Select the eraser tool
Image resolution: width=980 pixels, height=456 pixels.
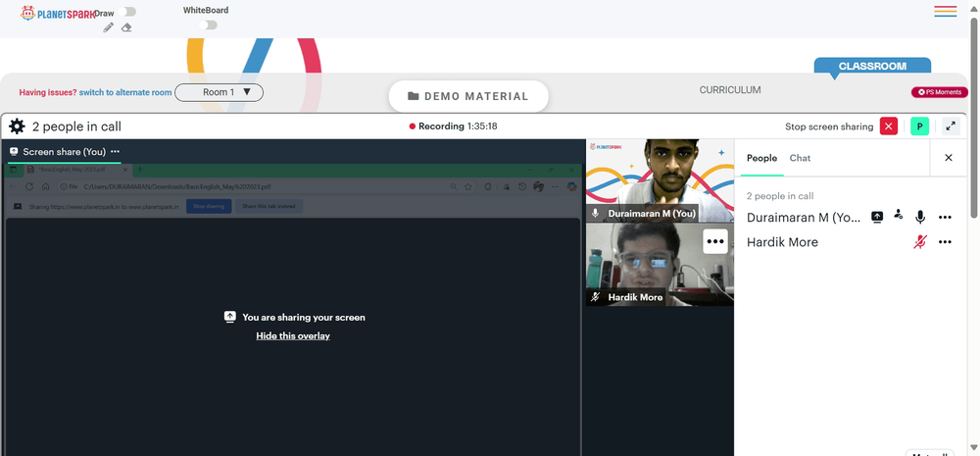pyautogui.click(x=126, y=27)
